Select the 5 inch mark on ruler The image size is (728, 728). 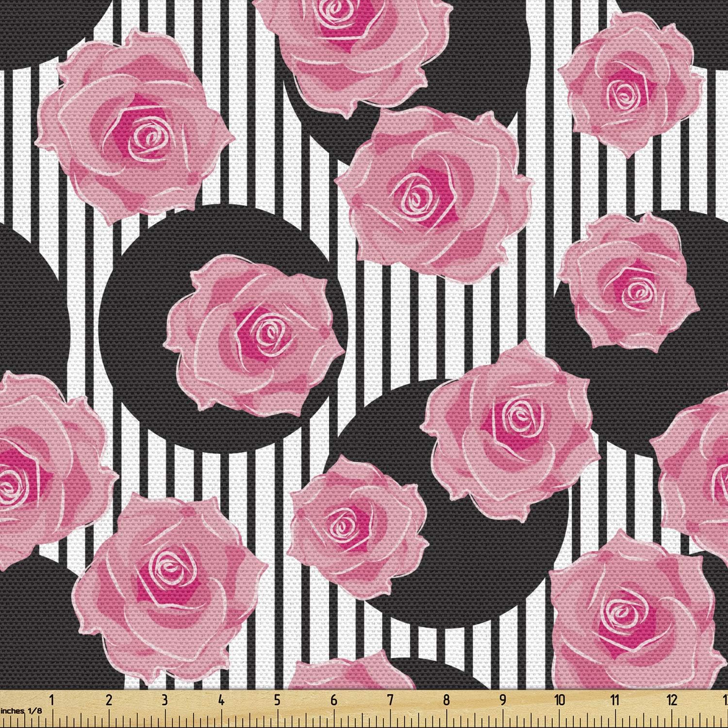pyautogui.click(x=277, y=700)
